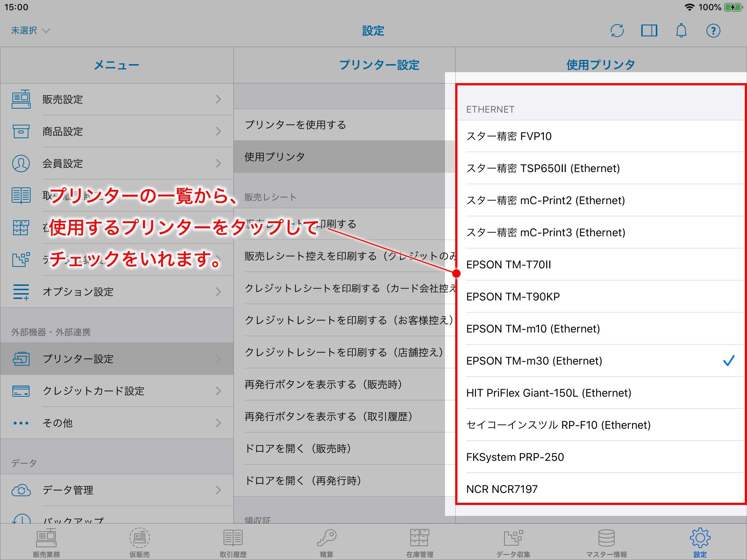Screen dimensions: 747x560
Task: Open the 取引履歴 tab icon
Action: 233,538
